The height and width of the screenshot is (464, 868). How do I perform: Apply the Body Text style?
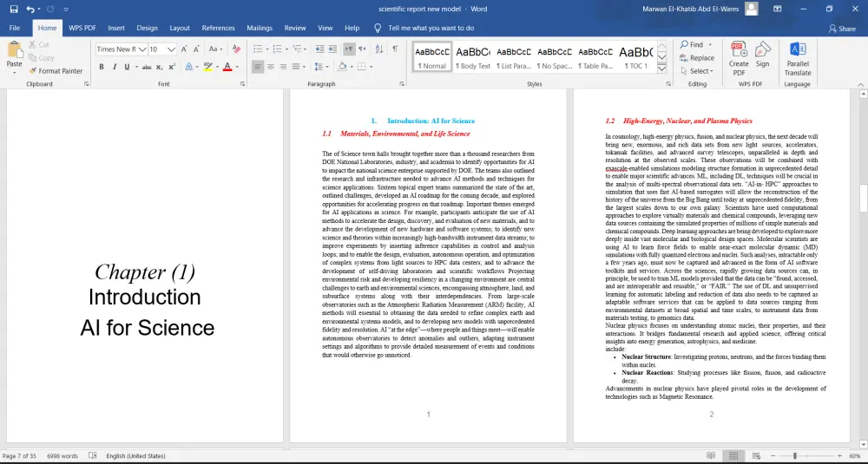click(473, 56)
